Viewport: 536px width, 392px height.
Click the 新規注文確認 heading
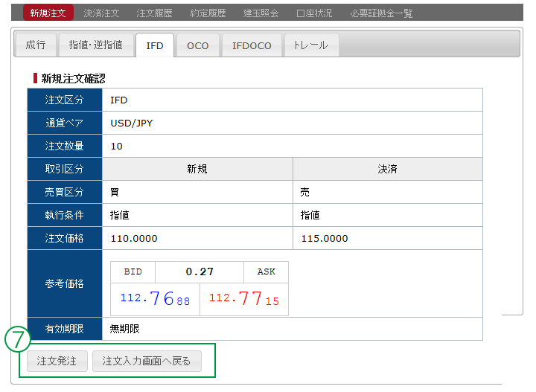click(73, 79)
